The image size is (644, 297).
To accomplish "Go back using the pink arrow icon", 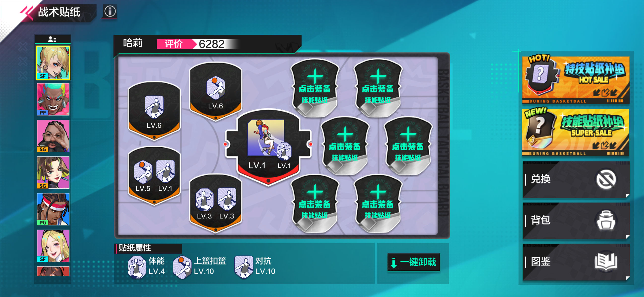I will pyautogui.click(x=27, y=12).
